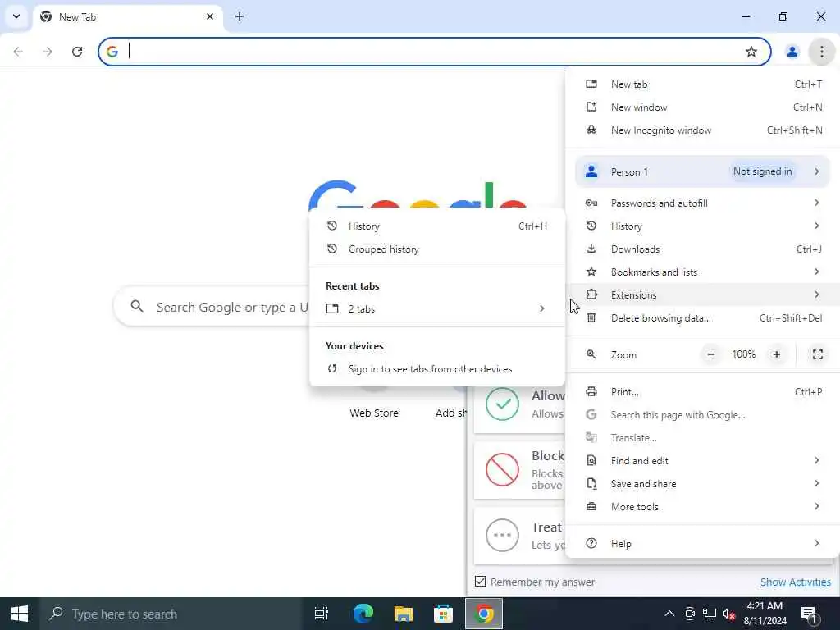Screen dimensions: 840x630
Task: Click the Print printer icon
Action: click(x=591, y=391)
